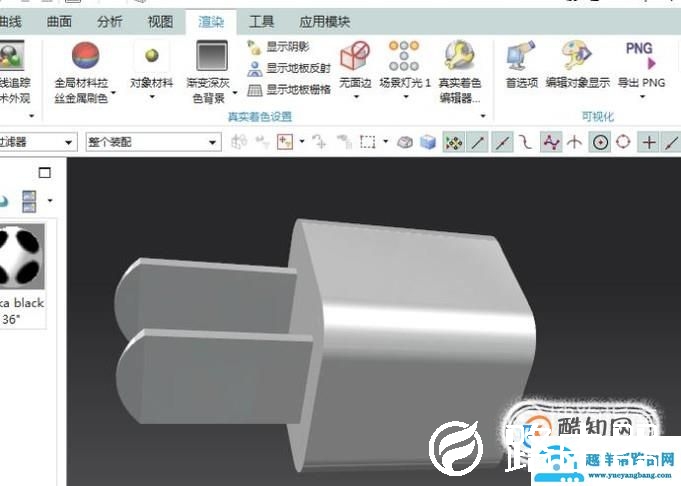
Task: Click the blue cube icon in selection bar
Action: (428, 142)
